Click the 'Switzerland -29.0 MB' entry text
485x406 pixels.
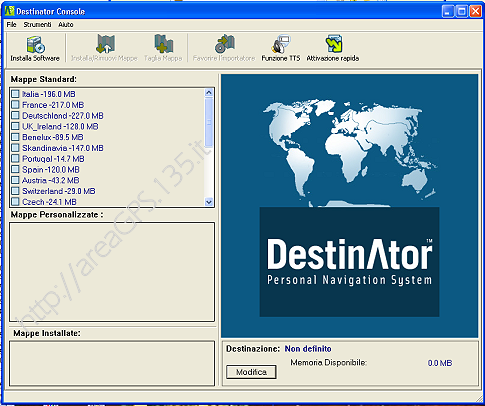point(59,191)
